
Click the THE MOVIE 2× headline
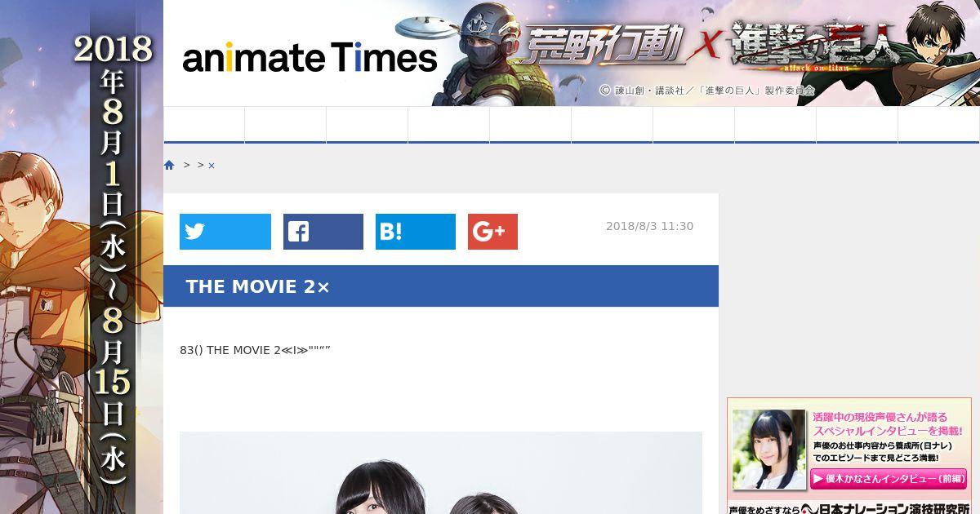(258, 286)
